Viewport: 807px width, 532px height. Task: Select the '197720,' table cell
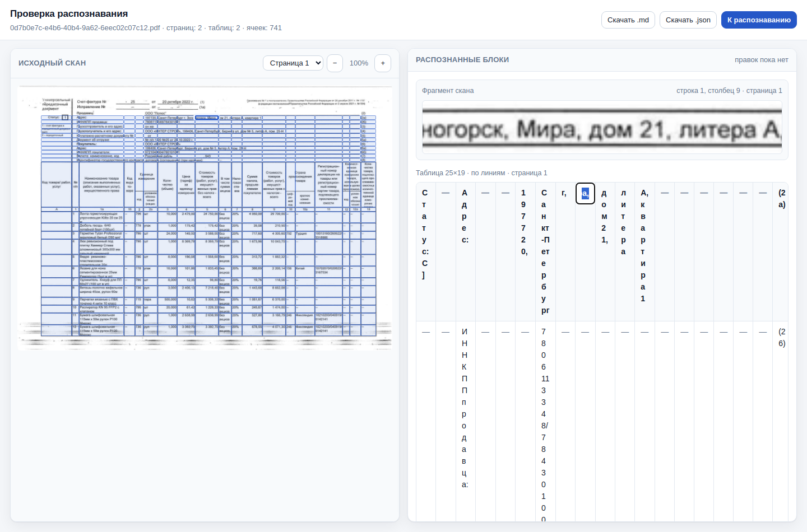[525, 252]
